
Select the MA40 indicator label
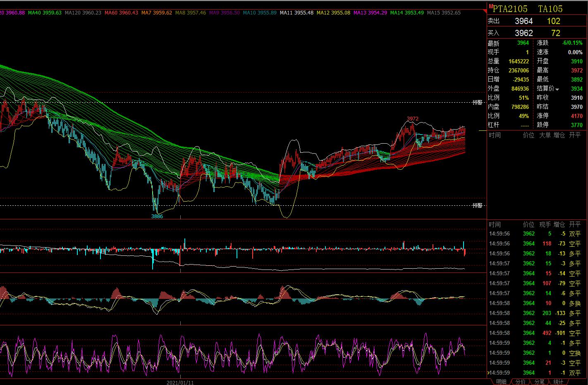pyautogui.click(x=45, y=13)
